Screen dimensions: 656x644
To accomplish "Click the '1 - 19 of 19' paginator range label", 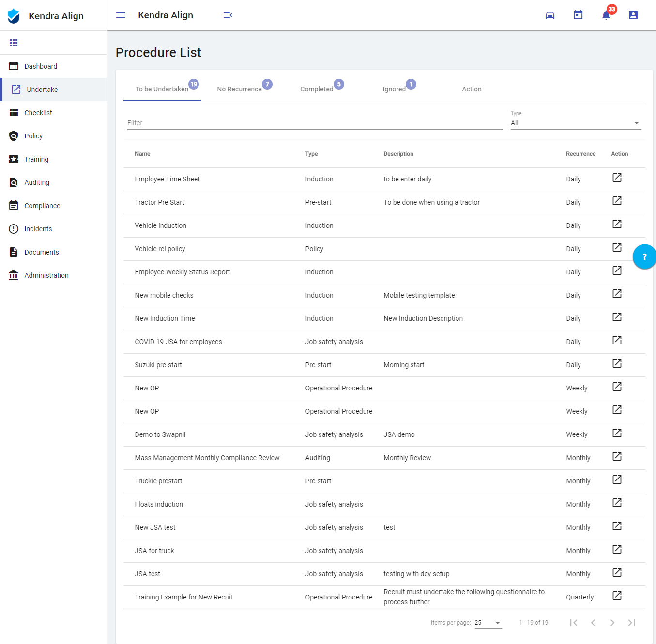I will [x=534, y=623].
